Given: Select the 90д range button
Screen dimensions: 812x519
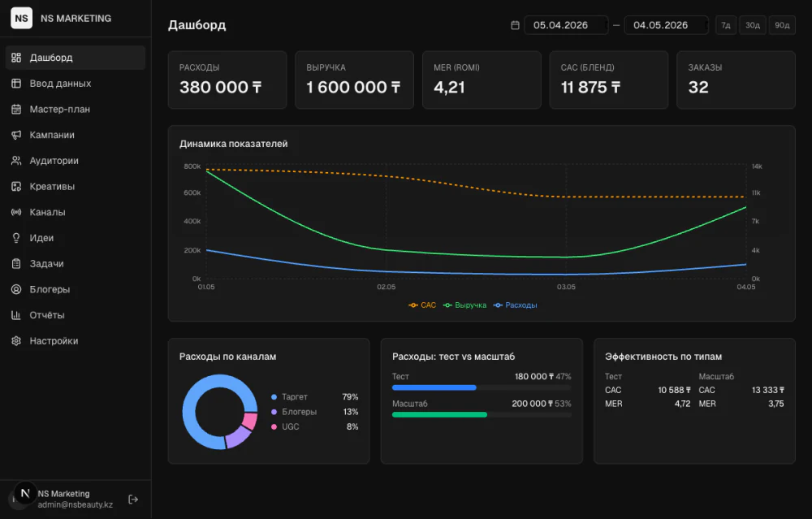Looking at the screenshot, I should 782,25.
